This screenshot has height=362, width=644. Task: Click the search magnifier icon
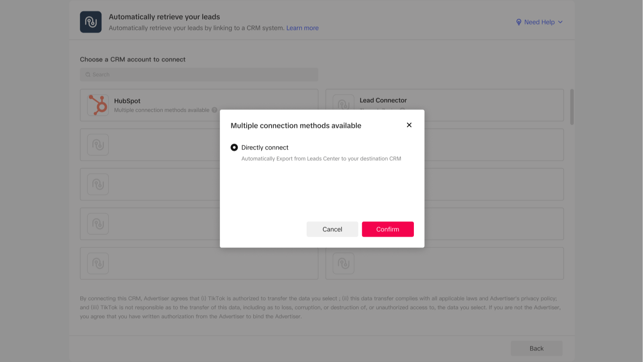(x=88, y=74)
